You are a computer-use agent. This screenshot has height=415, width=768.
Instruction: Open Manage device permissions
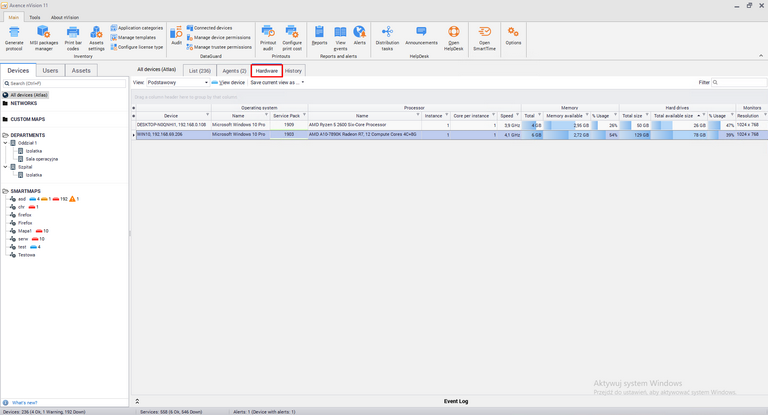click(x=218, y=37)
